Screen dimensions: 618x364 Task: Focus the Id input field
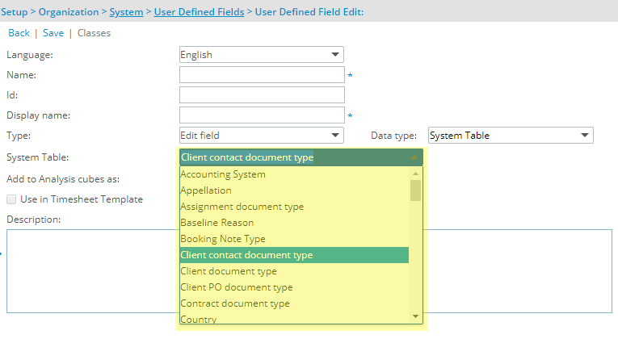pyautogui.click(x=262, y=95)
